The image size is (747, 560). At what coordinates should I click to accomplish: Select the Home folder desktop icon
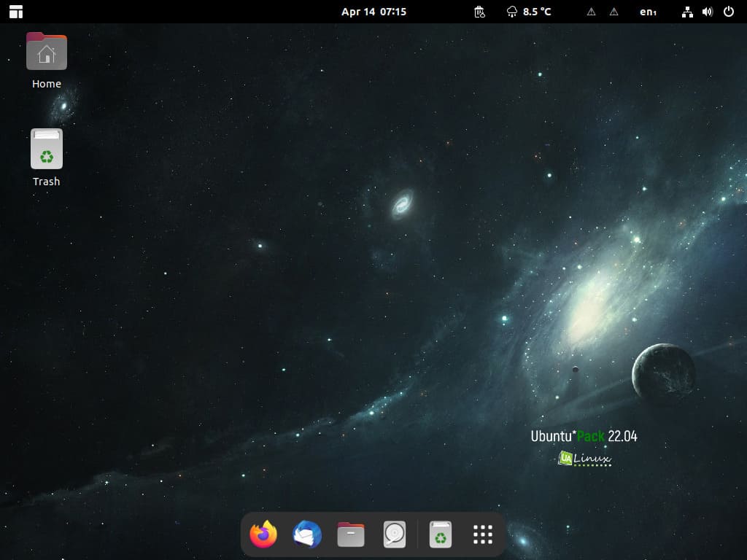pos(47,52)
